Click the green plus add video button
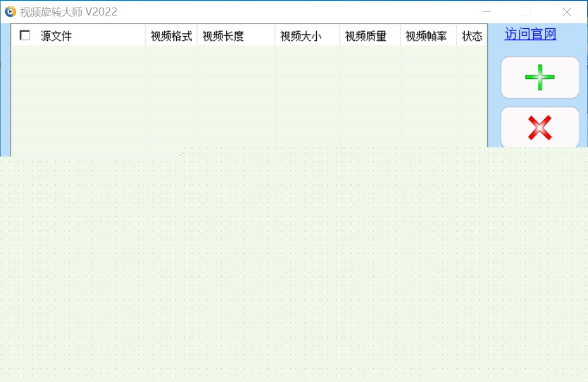The width and height of the screenshot is (588, 382). tap(540, 78)
